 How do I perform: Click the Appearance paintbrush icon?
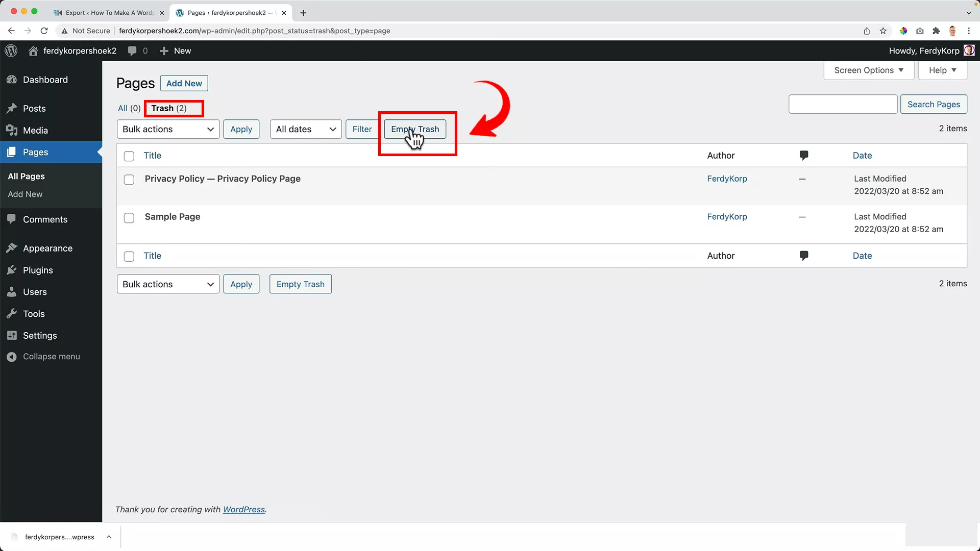(x=12, y=248)
